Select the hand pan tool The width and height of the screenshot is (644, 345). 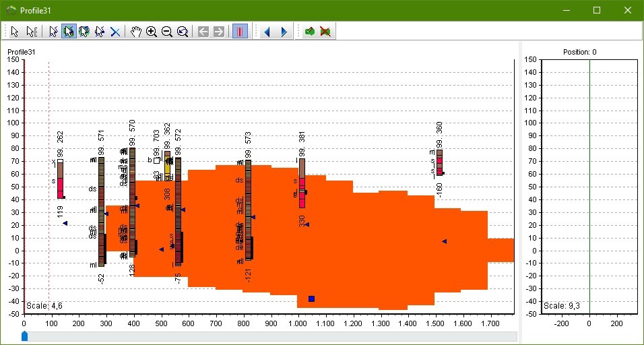coord(136,32)
